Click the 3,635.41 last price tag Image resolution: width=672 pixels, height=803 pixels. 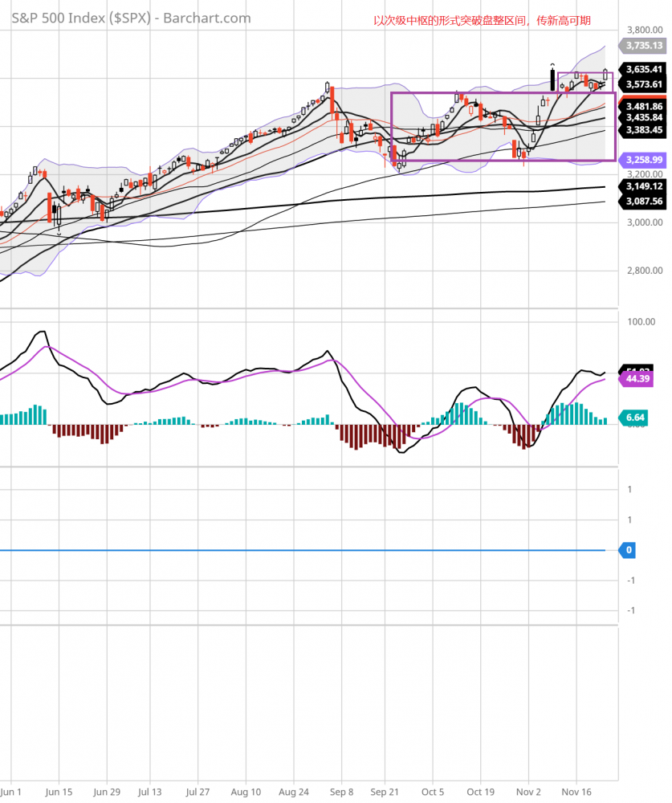click(x=643, y=69)
